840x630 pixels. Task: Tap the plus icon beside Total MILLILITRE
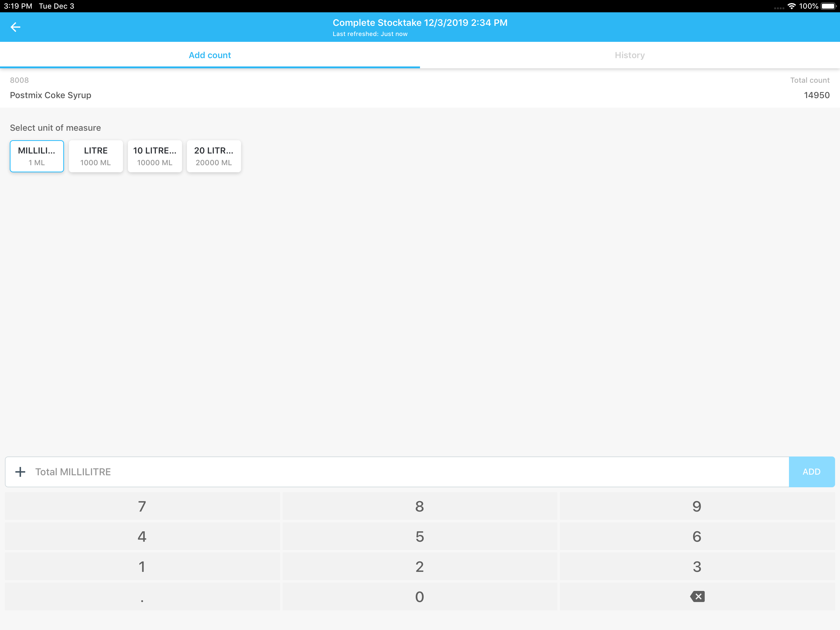pyautogui.click(x=20, y=472)
